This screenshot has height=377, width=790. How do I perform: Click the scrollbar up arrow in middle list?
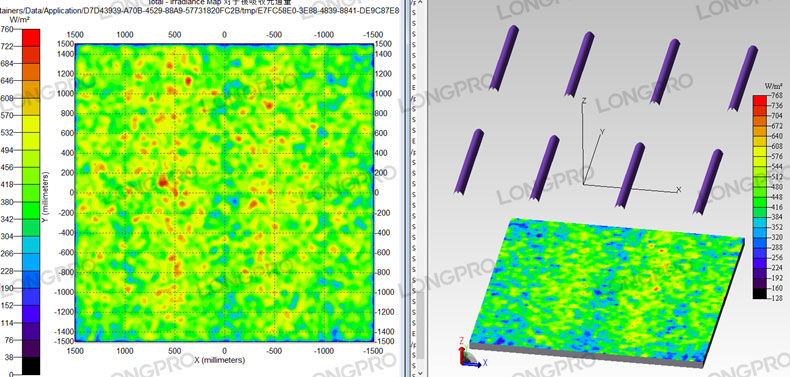421,4
